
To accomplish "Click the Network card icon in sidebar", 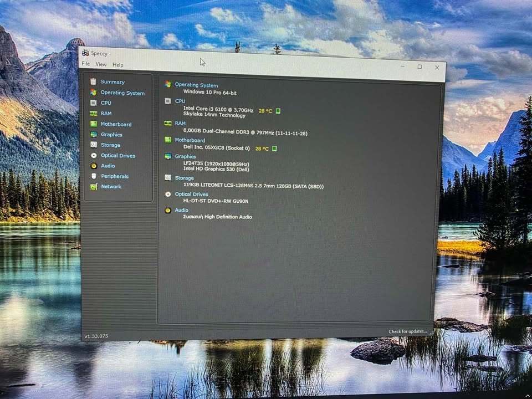I will 94,187.
